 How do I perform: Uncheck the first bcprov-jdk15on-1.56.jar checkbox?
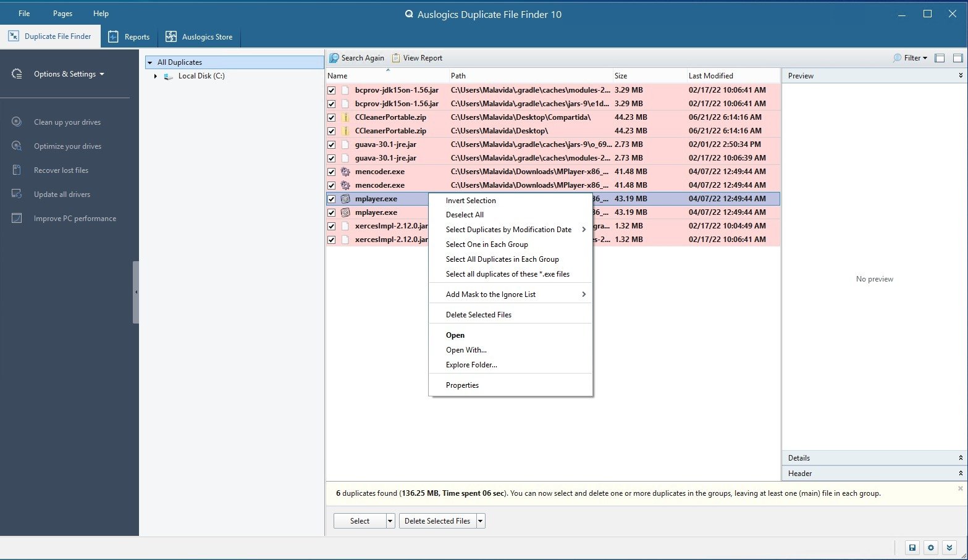coord(331,90)
